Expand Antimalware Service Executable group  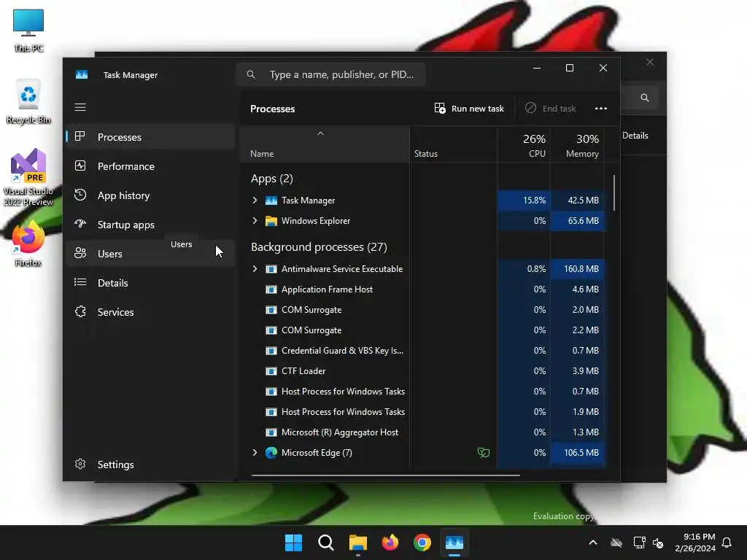(x=255, y=268)
